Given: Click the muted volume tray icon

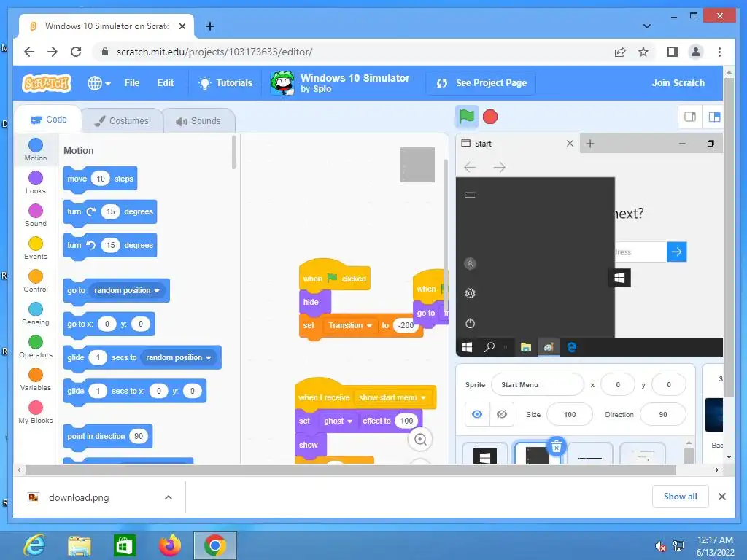Looking at the screenshot, I should 661,546.
